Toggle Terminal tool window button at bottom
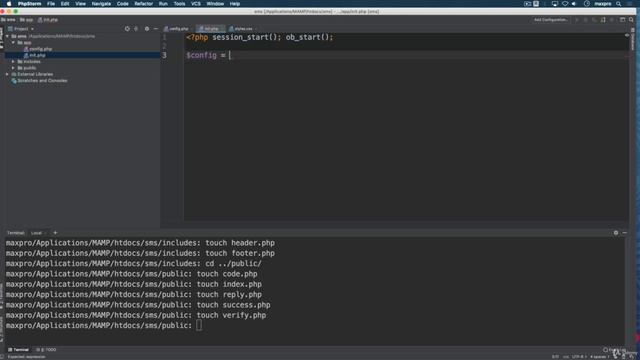The width and height of the screenshot is (640, 360). point(18,350)
